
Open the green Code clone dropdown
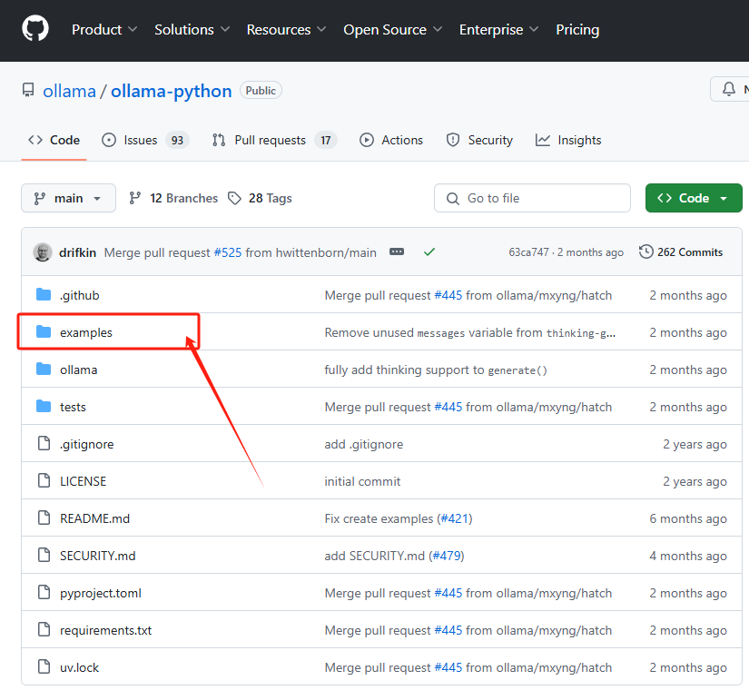coord(694,198)
